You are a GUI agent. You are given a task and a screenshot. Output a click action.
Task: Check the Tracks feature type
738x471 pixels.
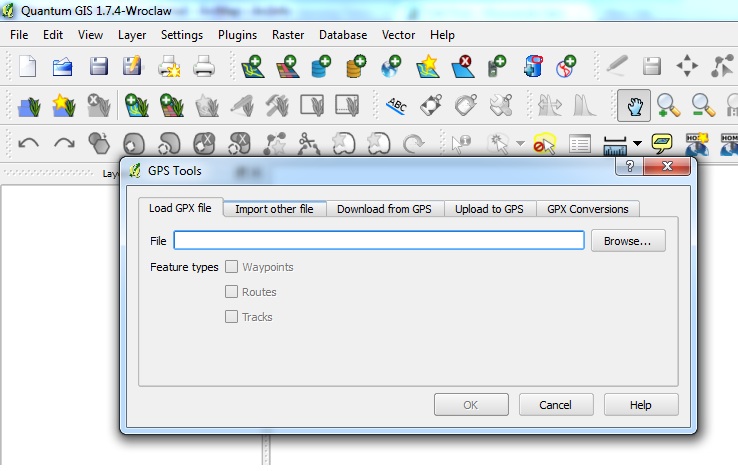[232, 317]
